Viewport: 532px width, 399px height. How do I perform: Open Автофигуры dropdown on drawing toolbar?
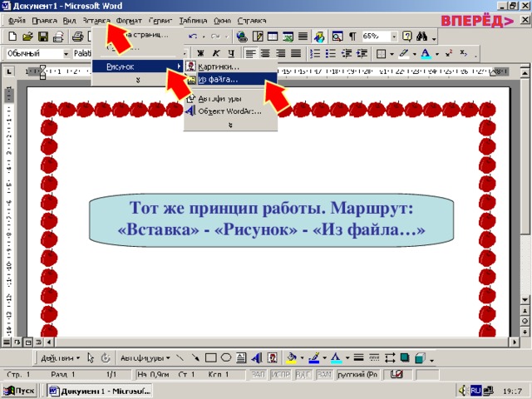pos(145,358)
